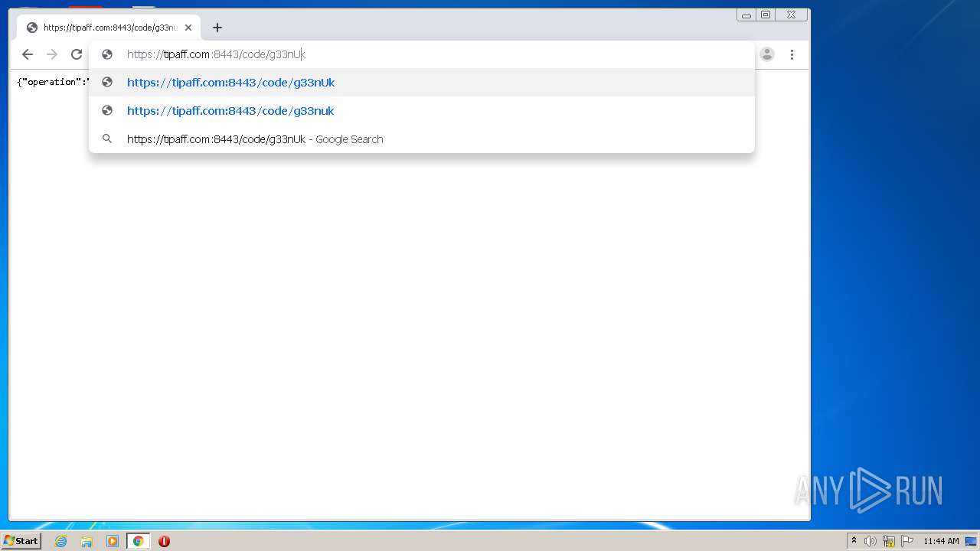This screenshot has width=980, height=551.
Task: Open the volume control tray icon
Action: click(871, 541)
